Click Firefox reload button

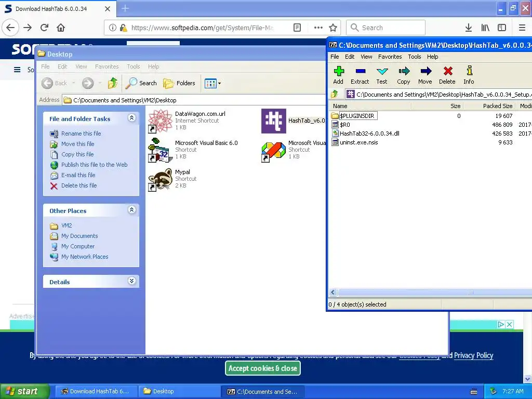click(45, 28)
